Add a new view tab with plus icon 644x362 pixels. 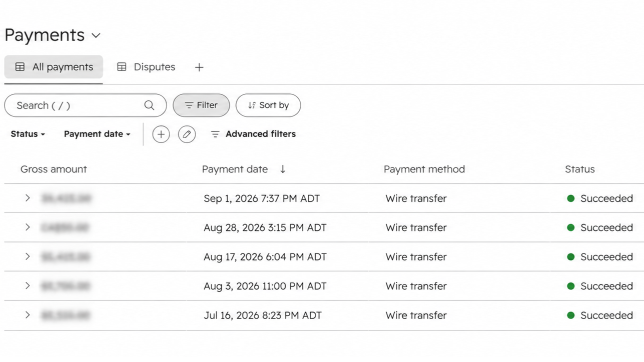(199, 67)
